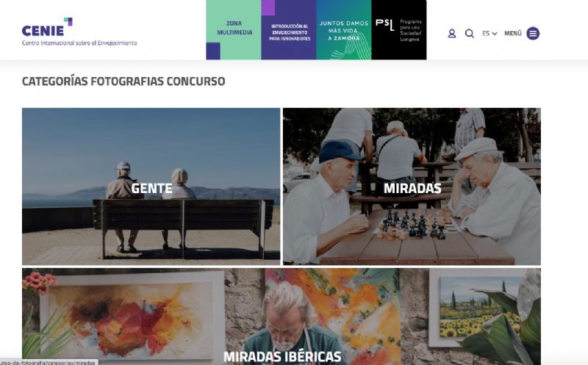Select the MIRADAS category title
The height and width of the screenshot is (365, 588).
pyautogui.click(x=412, y=188)
